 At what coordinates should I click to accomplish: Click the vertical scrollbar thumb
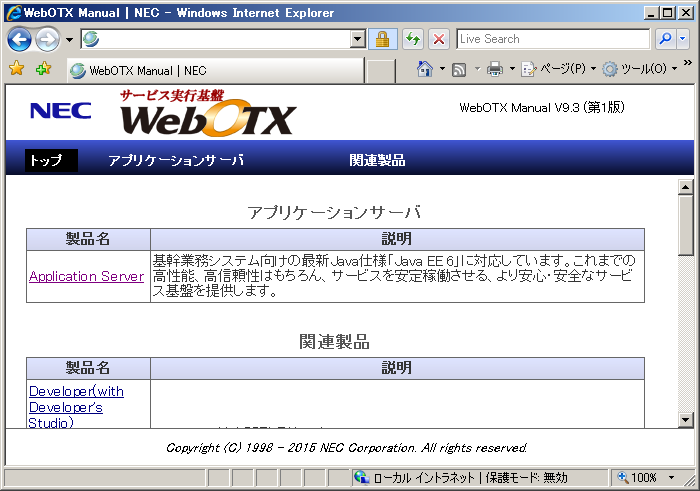coord(685,225)
